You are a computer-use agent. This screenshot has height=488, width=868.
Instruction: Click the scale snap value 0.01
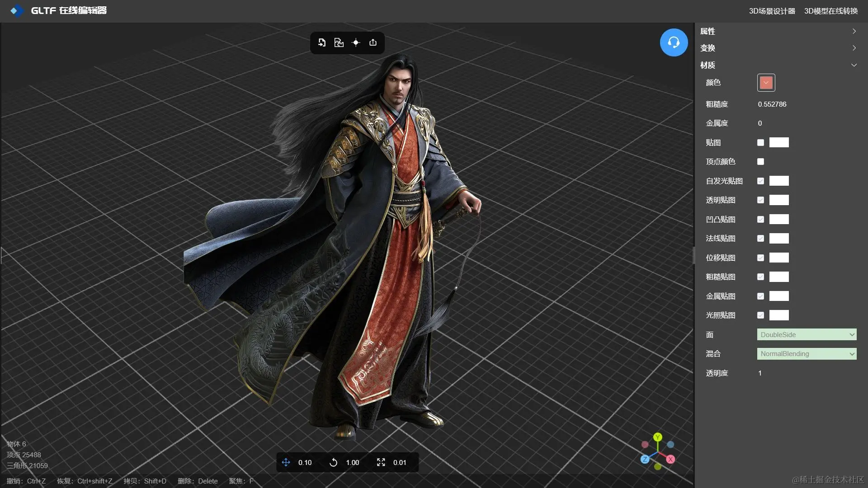400,462
